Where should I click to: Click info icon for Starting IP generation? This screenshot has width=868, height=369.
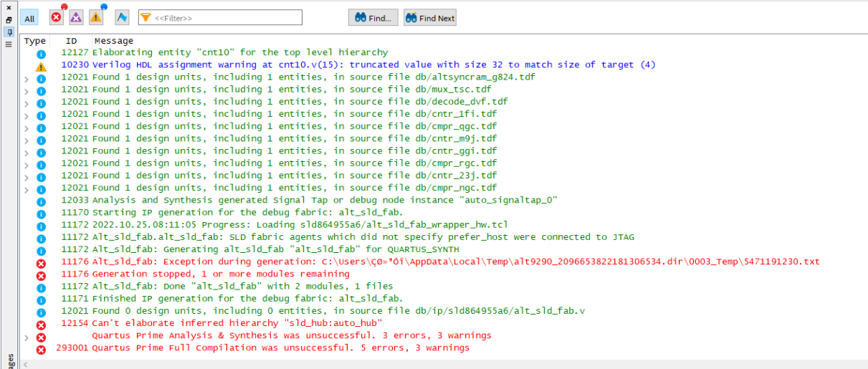41,214
